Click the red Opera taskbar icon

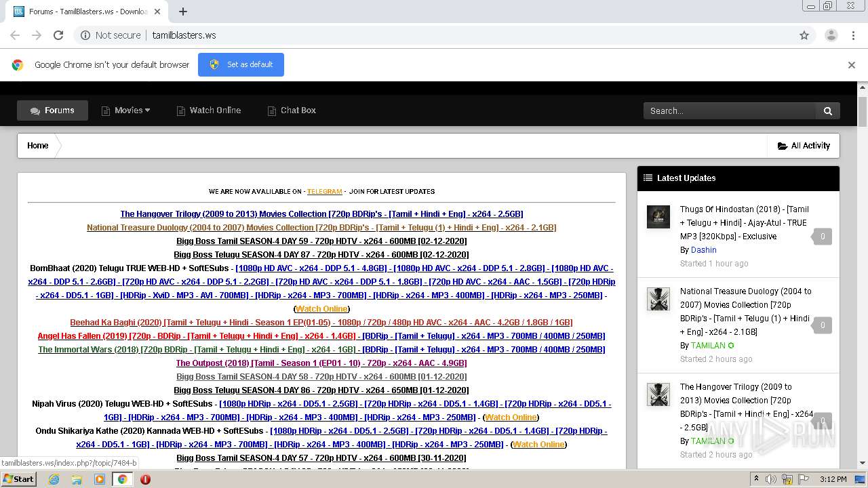[145, 479]
